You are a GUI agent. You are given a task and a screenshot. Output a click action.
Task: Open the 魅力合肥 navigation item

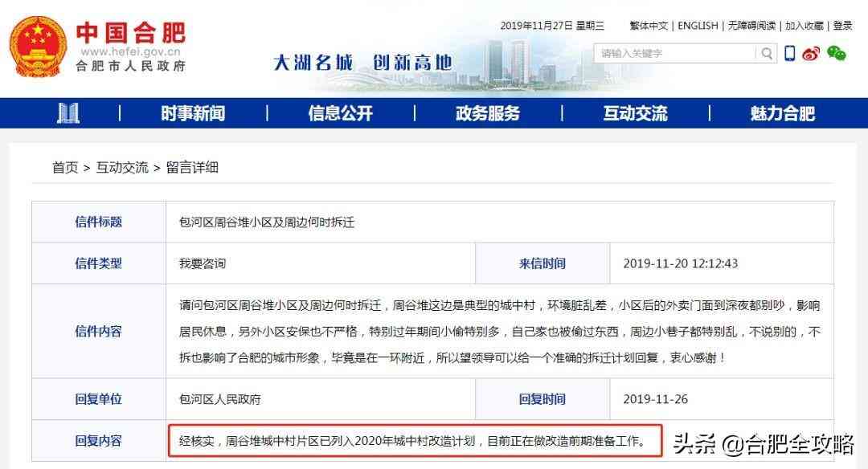coord(782,113)
